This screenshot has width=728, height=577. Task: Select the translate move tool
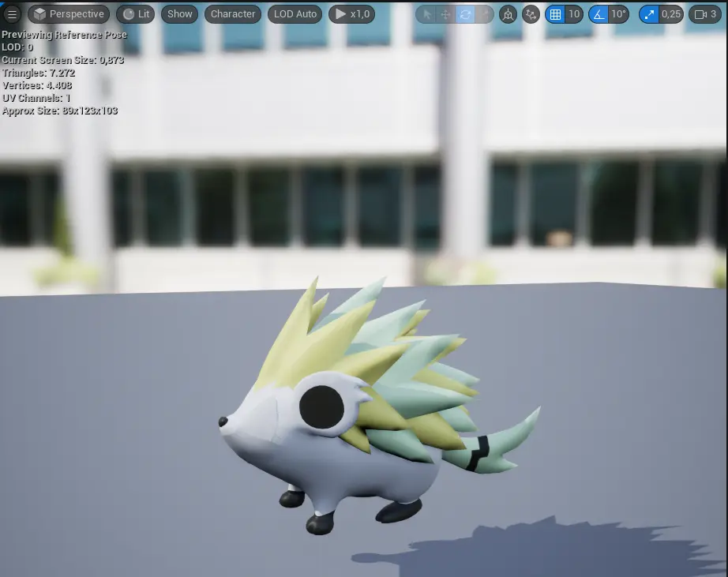pyautogui.click(x=445, y=15)
